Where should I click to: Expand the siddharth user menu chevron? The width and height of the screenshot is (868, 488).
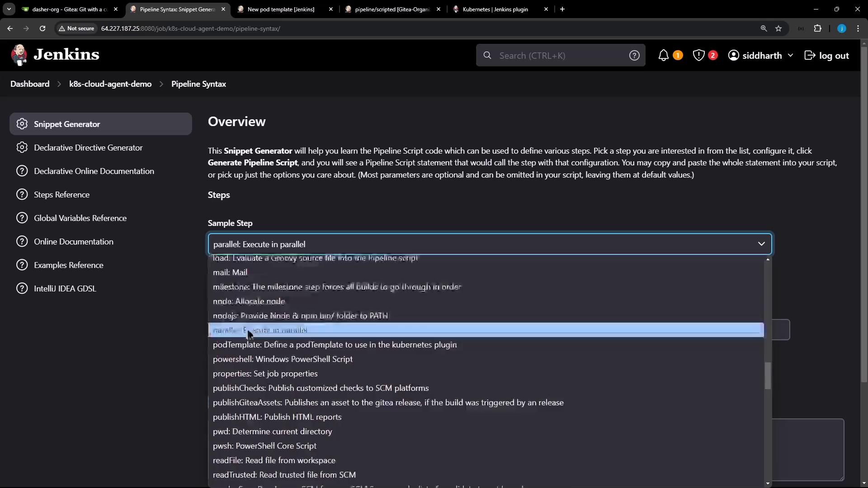click(x=790, y=55)
